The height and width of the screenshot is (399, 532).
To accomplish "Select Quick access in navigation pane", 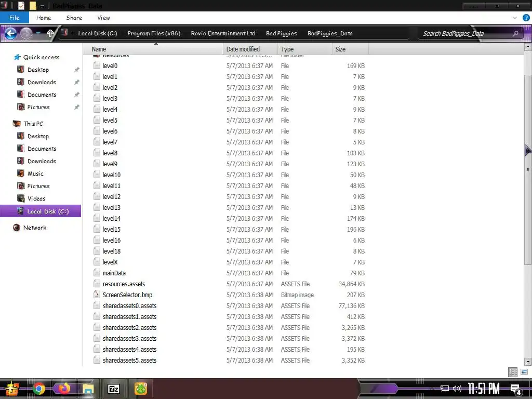I will coord(41,57).
